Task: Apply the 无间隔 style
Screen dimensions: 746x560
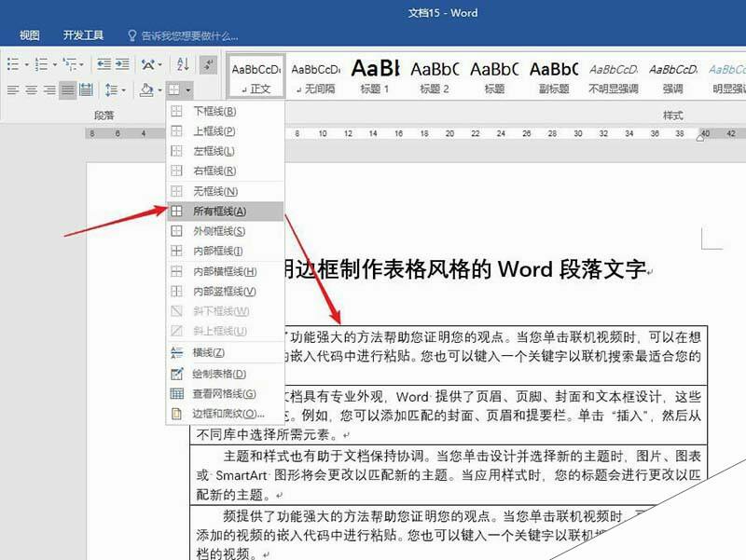Action: 315,76
